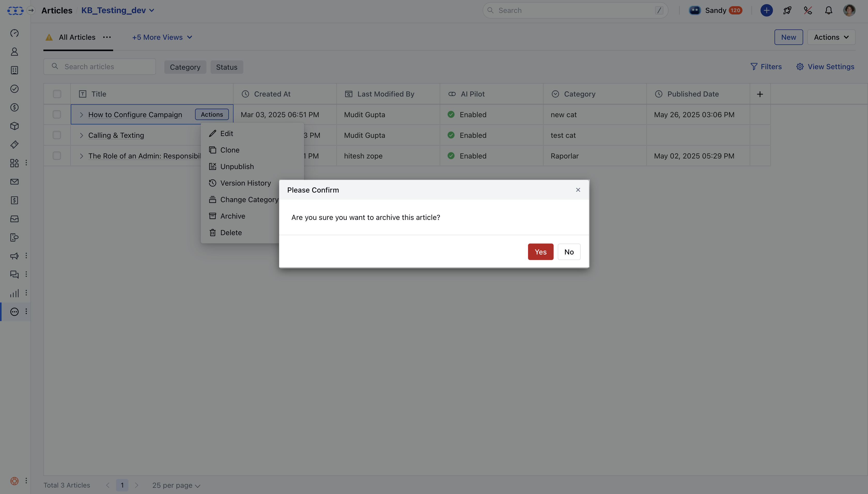Confirm archiving with the Yes button
Viewport: 868px width, 494px height.
pos(540,252)
